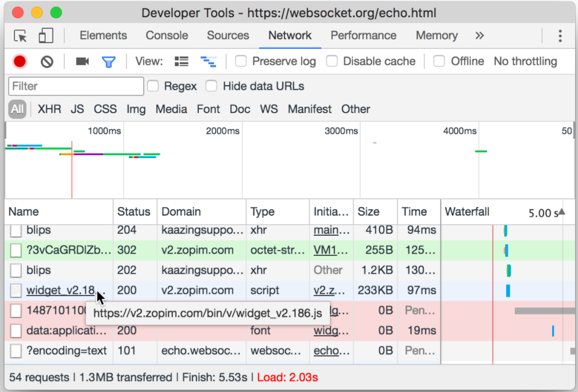Filter requests by JS
This screenshot has height=392, width=578.
pos(77,109)
